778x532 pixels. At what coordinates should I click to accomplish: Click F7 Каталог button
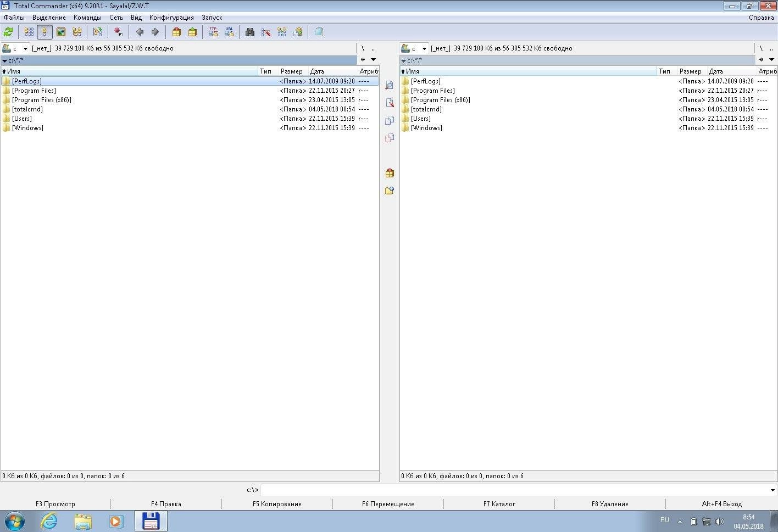[x=499, y=503]
